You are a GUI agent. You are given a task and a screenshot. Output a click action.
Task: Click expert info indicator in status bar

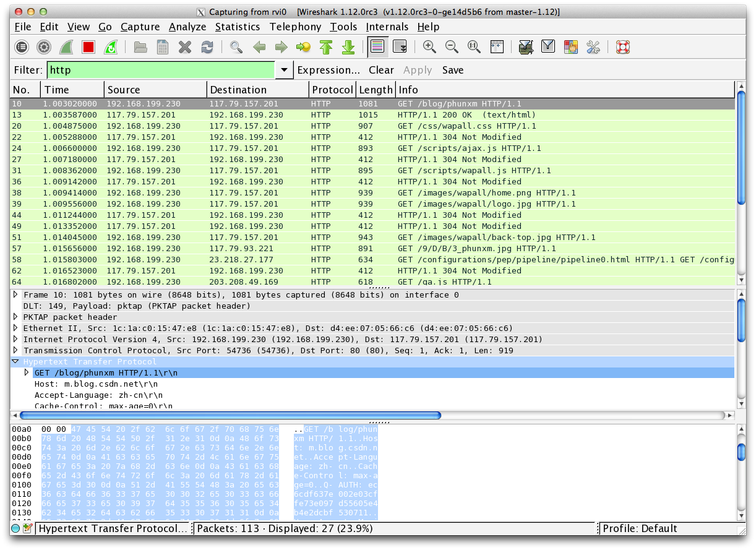coord(15,528)
